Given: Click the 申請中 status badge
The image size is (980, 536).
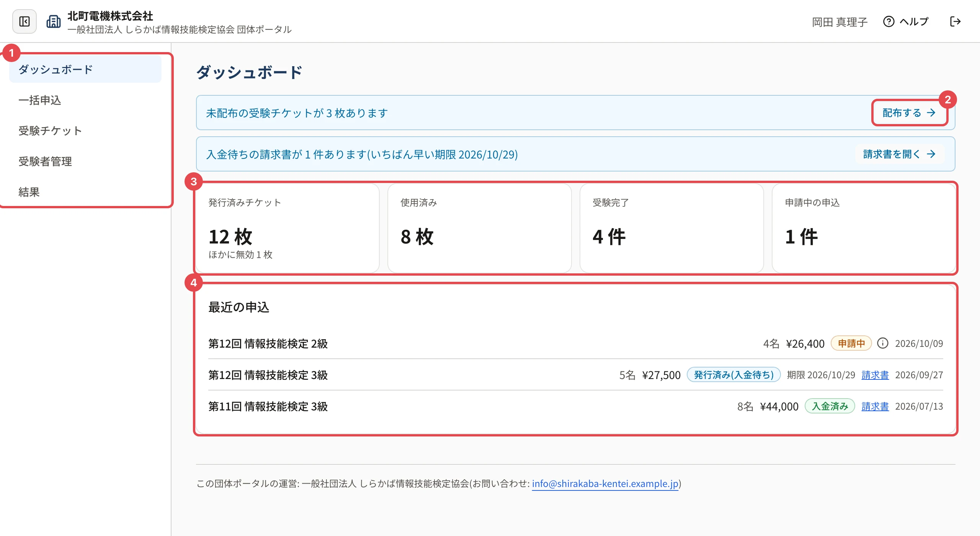Looking at the screenshot, I should 851,343.
